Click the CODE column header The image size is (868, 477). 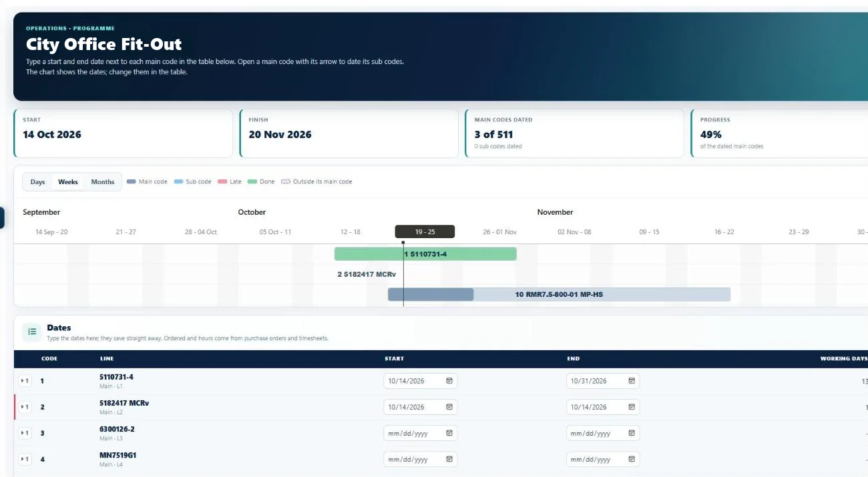49,359
